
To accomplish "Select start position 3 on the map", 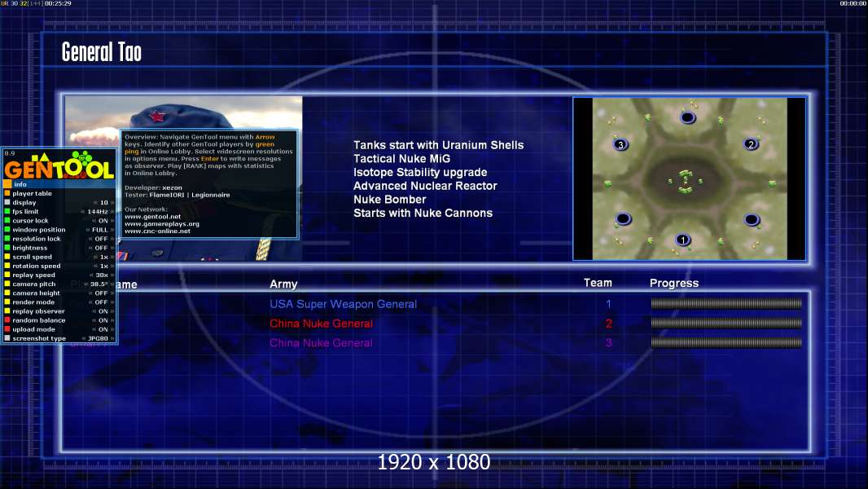I will click(620, 144).
